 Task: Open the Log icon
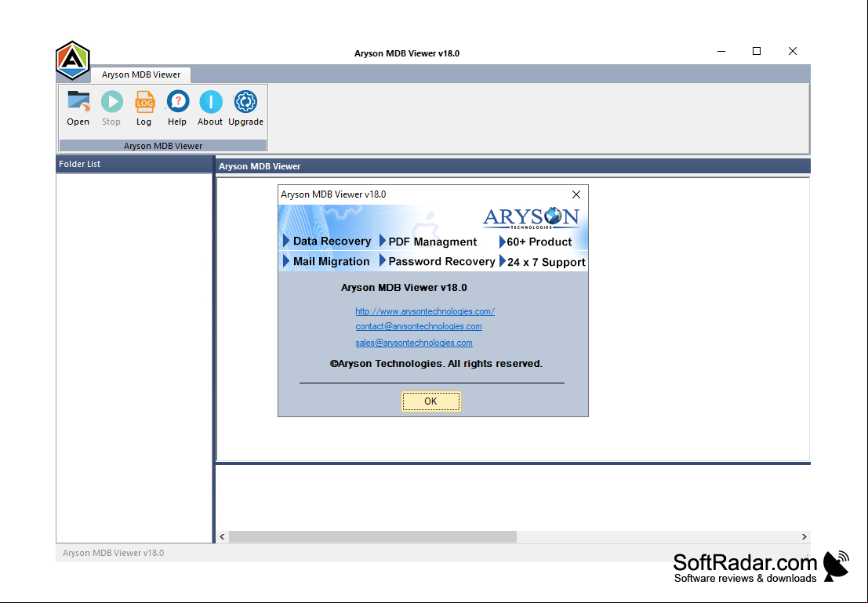tap(144, 102)
